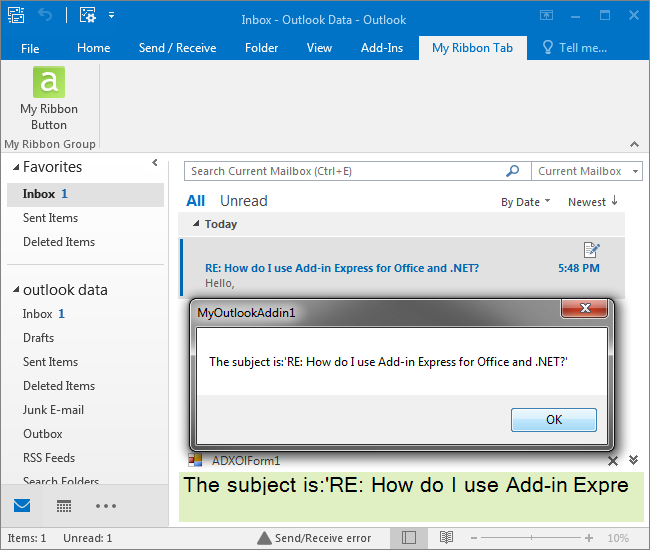Viewport: 650px width, 550px height.
Task: Click the 10% zoom level
Action: (x=618, y=538)
